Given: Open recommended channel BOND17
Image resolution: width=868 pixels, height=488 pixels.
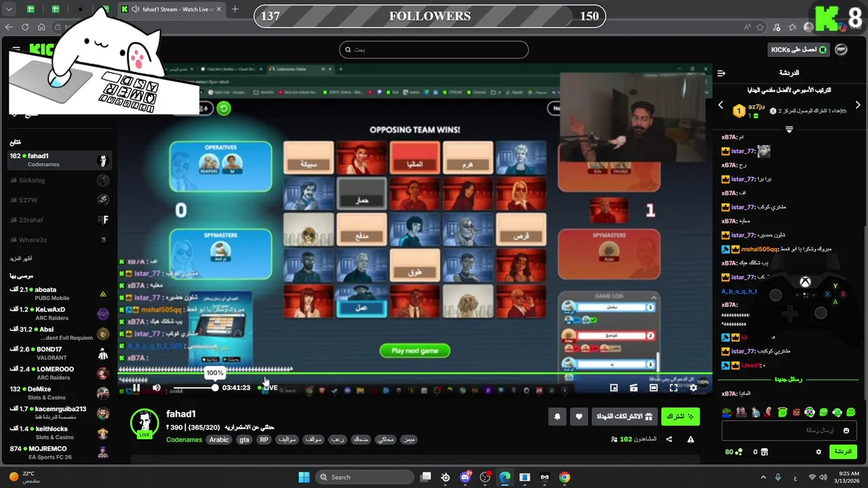Looking at the screenshot, I should tap(60, 353).
